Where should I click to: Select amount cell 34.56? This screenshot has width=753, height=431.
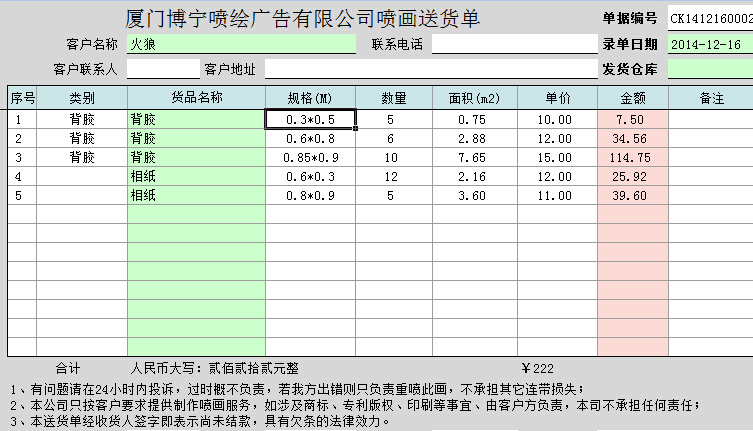click(633, 138)
